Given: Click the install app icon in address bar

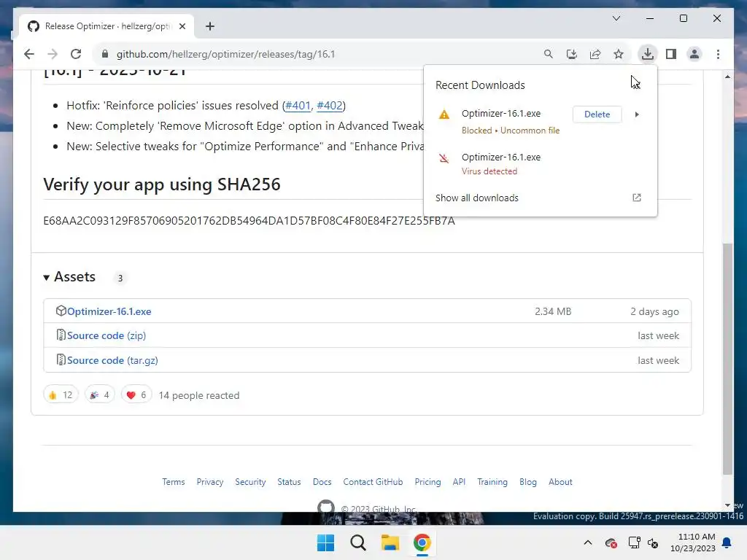Looking at the screenshot, I should (572, 54).
